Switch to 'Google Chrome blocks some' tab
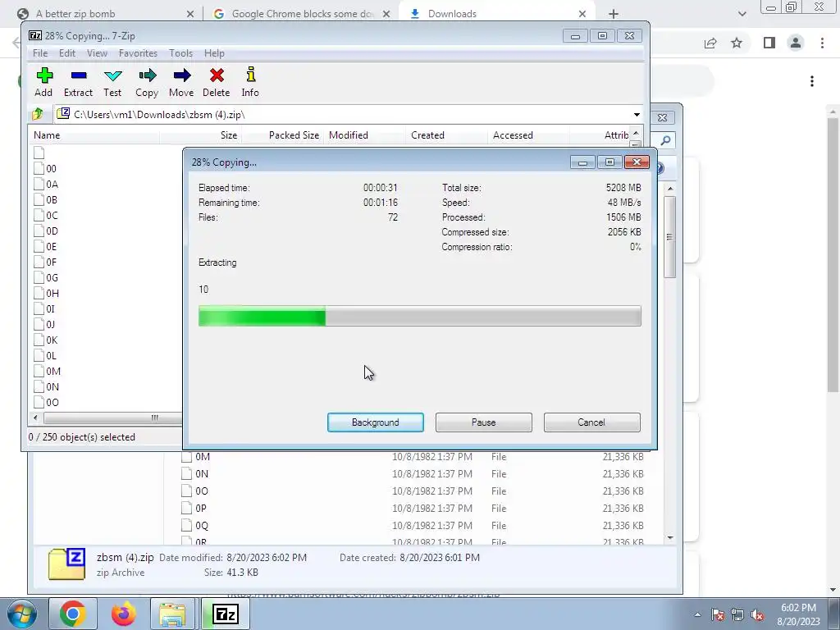Image resolution: width=840 pixels, height=630 pixels. coord(301,14)
